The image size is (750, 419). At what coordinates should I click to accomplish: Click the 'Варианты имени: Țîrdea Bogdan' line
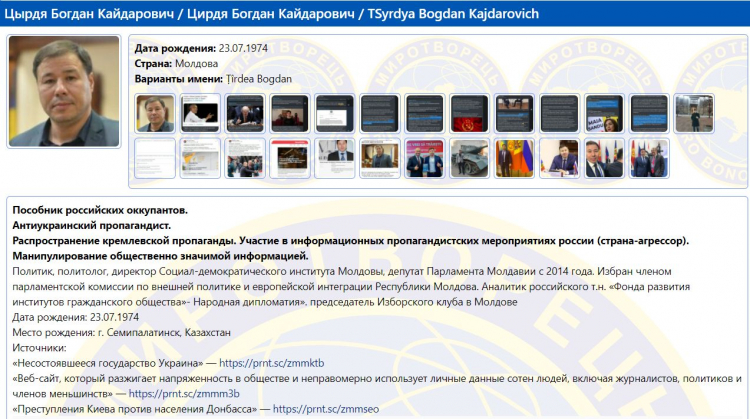click(x=213, y=79)
